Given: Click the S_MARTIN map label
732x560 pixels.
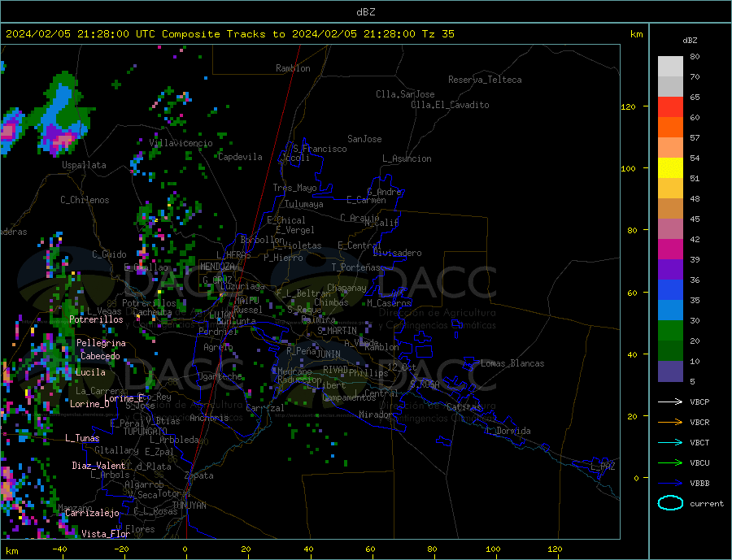Looking at the screenshot, I should tap(337, 331).
